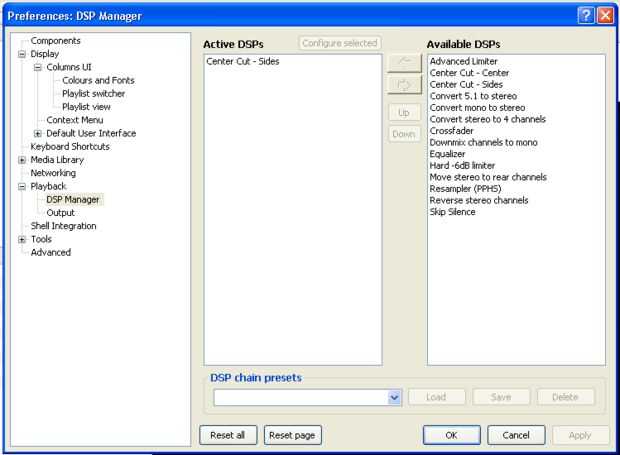
Task: Select Hard -6dB limiter
Action: [462, 165]
